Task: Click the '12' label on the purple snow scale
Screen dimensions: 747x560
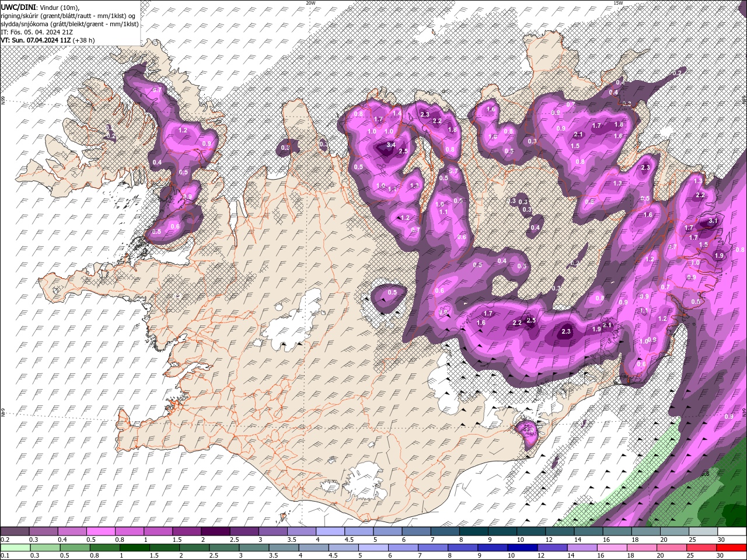Action: (548, 540)
